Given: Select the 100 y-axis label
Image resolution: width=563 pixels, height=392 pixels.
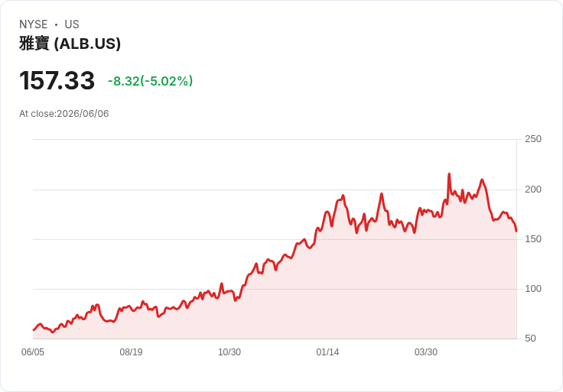Looking at the screenshot, I should coord(533,289).
